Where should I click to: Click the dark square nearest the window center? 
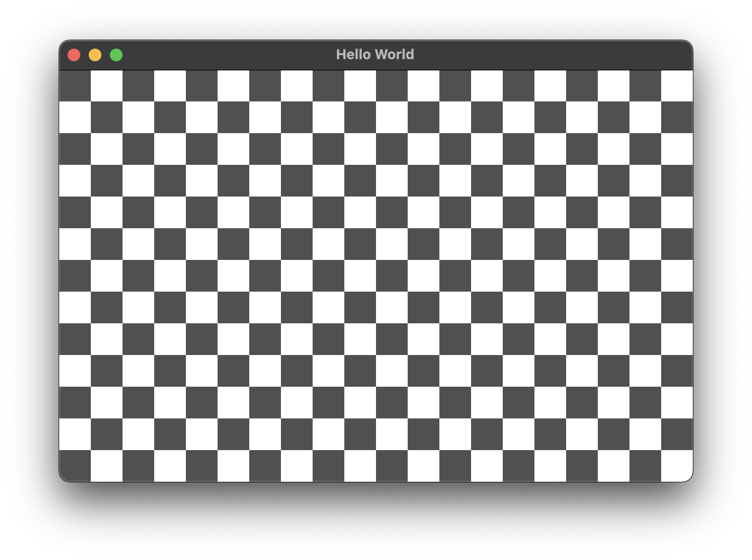(392, 276)
